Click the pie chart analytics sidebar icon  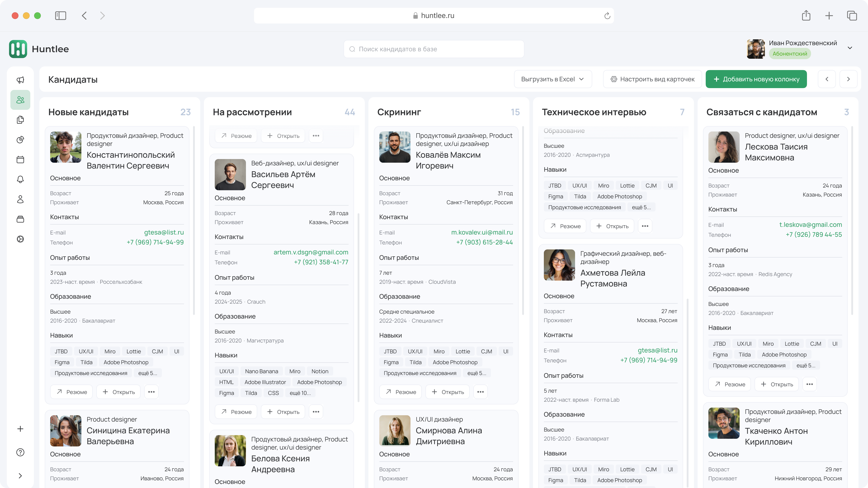pos(20,139)
